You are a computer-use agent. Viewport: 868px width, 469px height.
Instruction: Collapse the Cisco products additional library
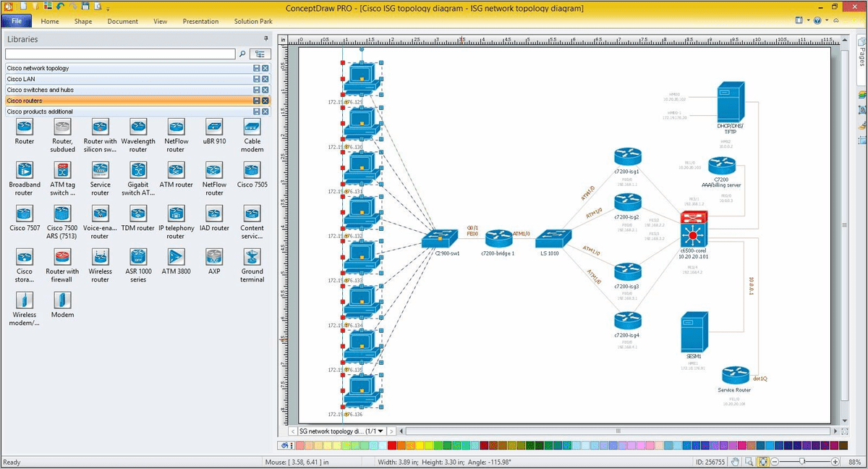[x=257, y=111]
